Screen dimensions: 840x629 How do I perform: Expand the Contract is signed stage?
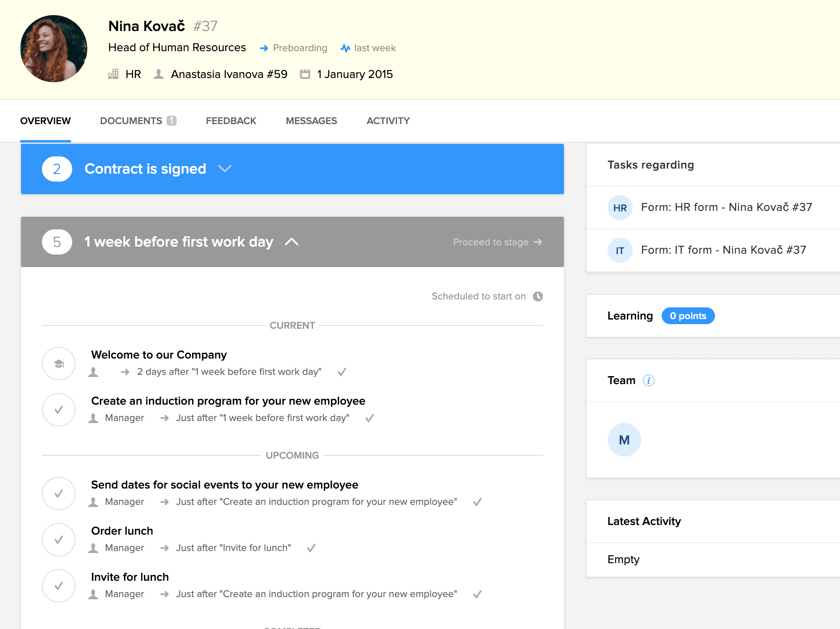225,169
